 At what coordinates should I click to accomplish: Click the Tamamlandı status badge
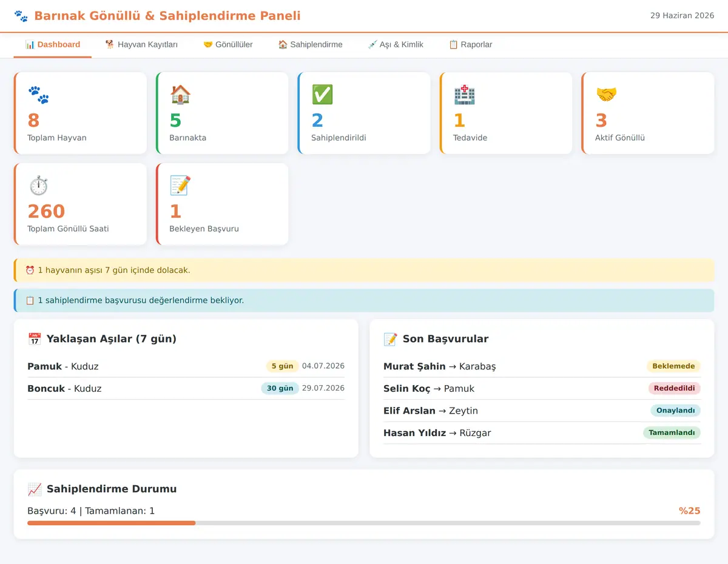click(x=672, y=432)
